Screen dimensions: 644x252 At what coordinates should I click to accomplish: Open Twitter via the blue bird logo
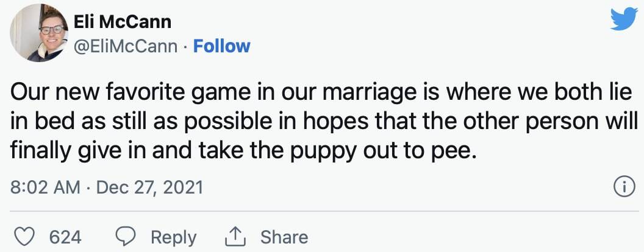click(x=623, y=19)
